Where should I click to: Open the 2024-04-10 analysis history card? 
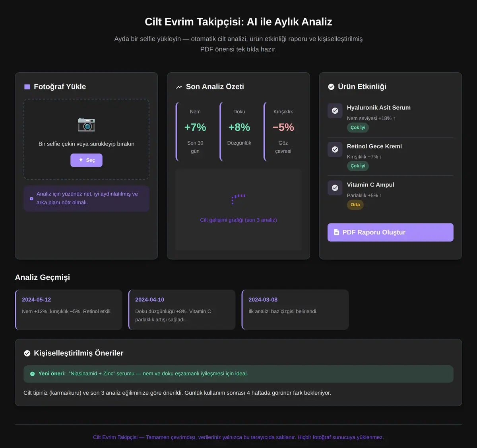182,310
